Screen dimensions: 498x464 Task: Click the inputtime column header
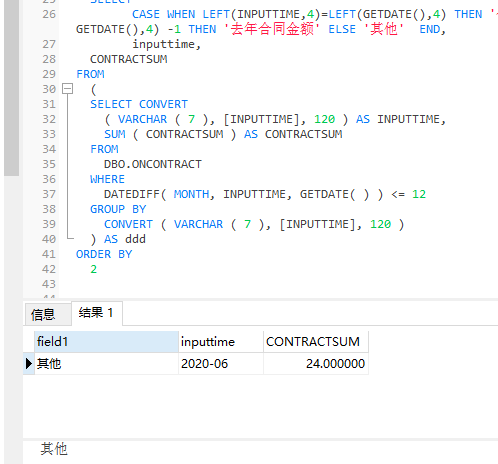[x=221, y=342]
